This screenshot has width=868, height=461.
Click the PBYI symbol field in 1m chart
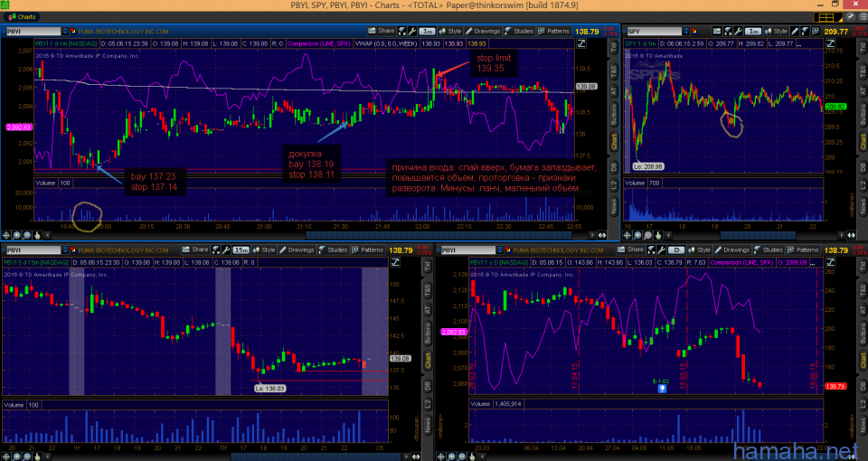[x=33, y=32]
